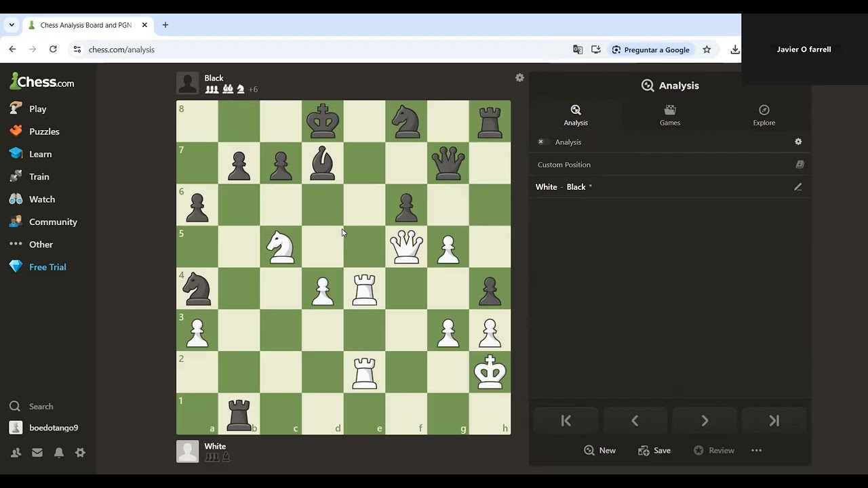Open the Chess.com logo home link
Screen dimensions: 868x488
click(x=42, y=82)
